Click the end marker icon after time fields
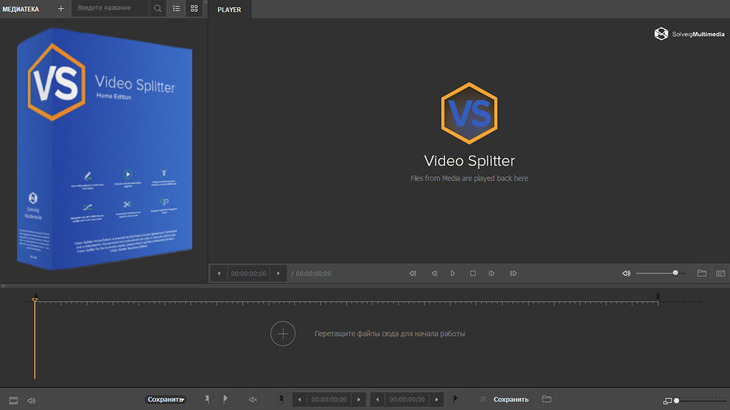Image resolution: width=730 pixels, height=410 pixels. 455,399
